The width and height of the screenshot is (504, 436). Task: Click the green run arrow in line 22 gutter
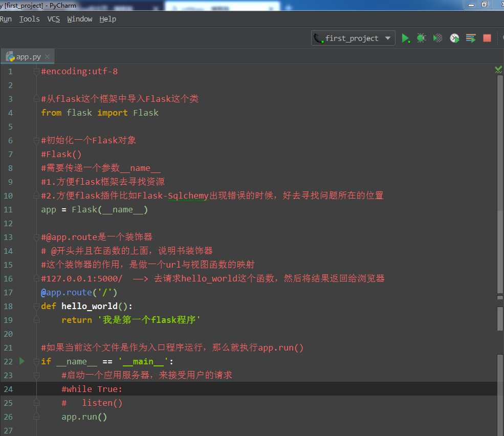21,361
